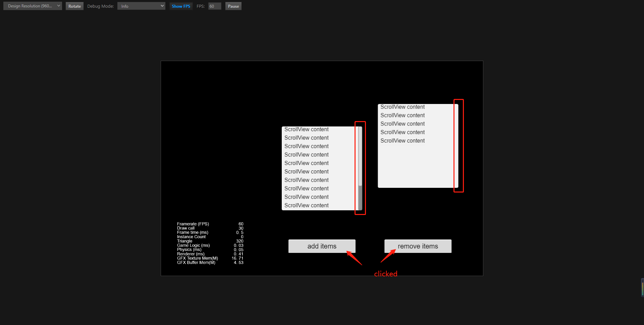Change Debug Mode from Info to another option
Viewport: 644px width, 325px height.
pos(141,6)
